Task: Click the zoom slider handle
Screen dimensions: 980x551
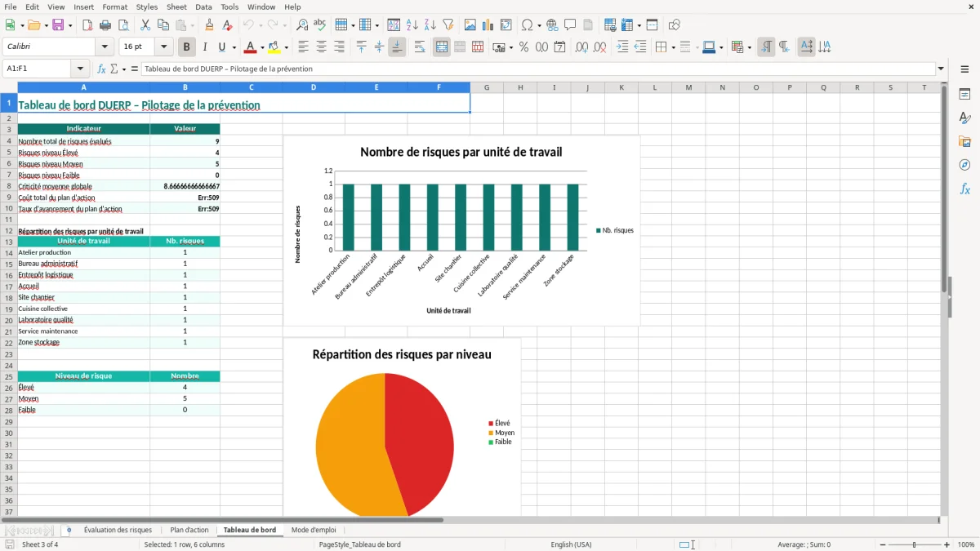Action: point(915,544)
